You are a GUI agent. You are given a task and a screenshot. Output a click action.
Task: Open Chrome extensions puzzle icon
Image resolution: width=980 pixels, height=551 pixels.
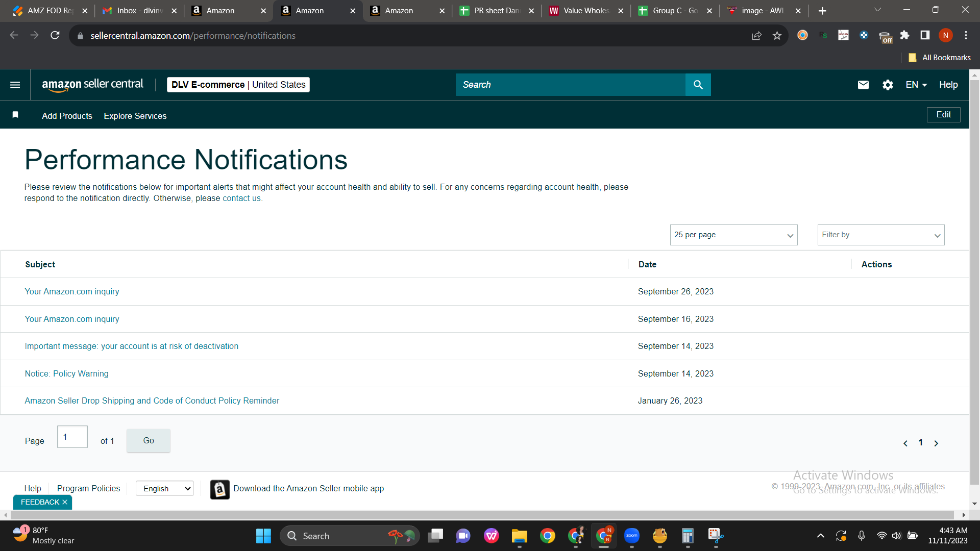[x=904, y=35]
